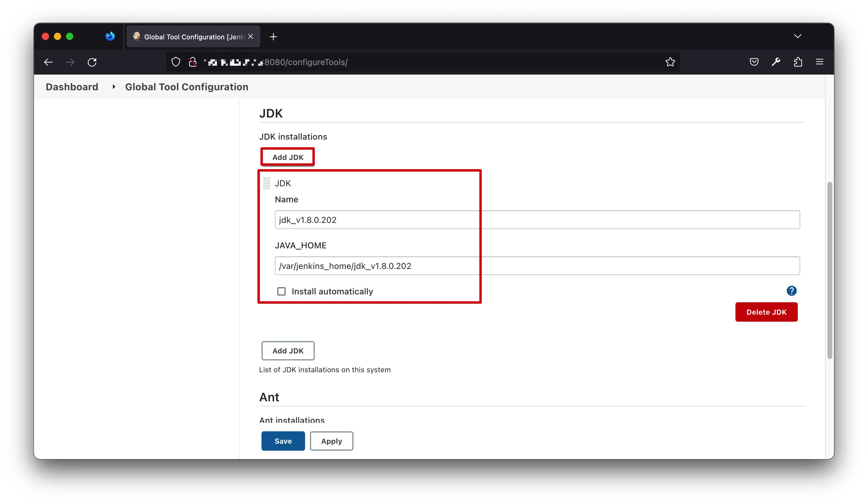Go back to the previous page
The width and height of the screenshot is (868, 504).
click(x=48, y=62)
